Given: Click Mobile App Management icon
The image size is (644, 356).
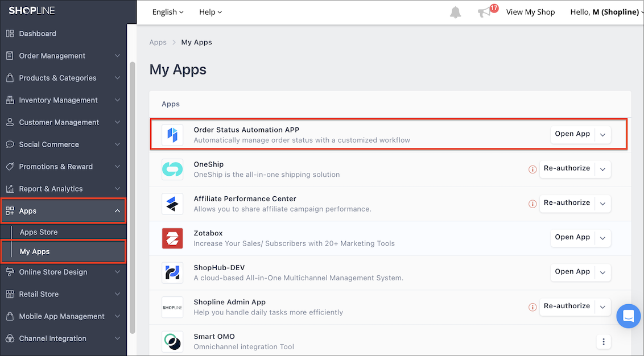Looking at the screenshot, I should 10,316.
